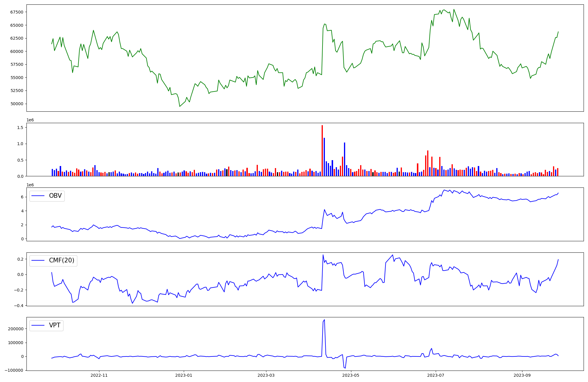Click the tallest red volume bar
Screen dimensions: 588x382
coord(322,150)
